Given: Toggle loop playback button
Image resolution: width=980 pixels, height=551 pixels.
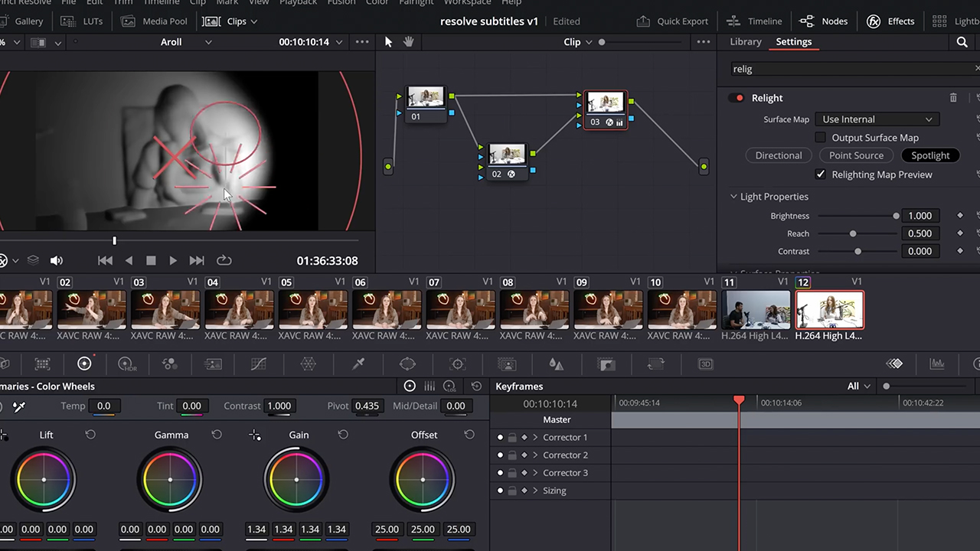Looking at the screenshot, I should click(x=224, y=260).
